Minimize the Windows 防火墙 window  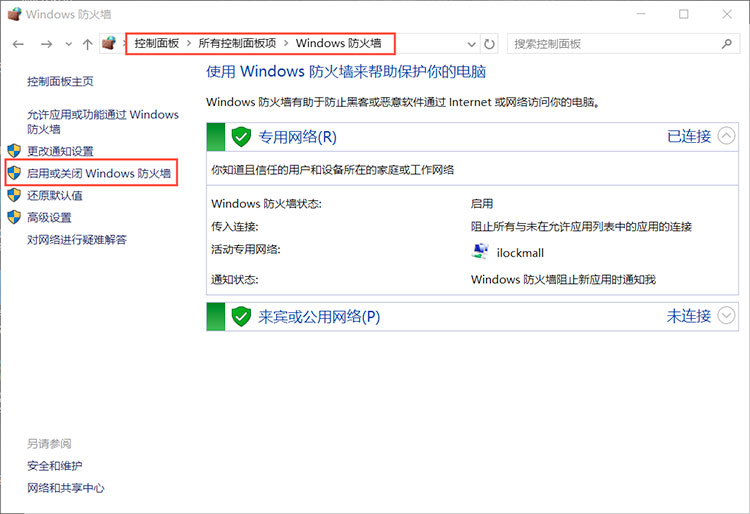[640, 14]
